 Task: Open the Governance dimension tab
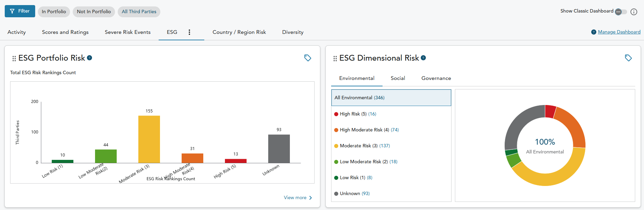pos(436,78)
